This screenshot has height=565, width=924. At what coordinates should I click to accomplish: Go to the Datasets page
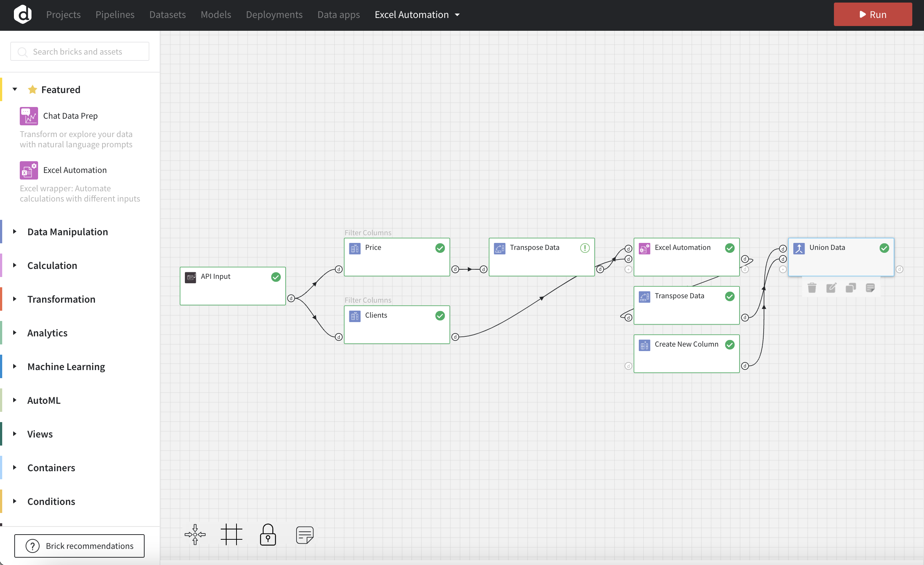click(x=167, y=15)
